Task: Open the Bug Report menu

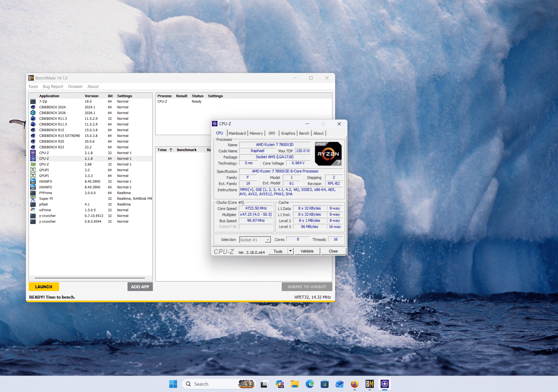Action: pyautogui.click(x=53, y=86)
